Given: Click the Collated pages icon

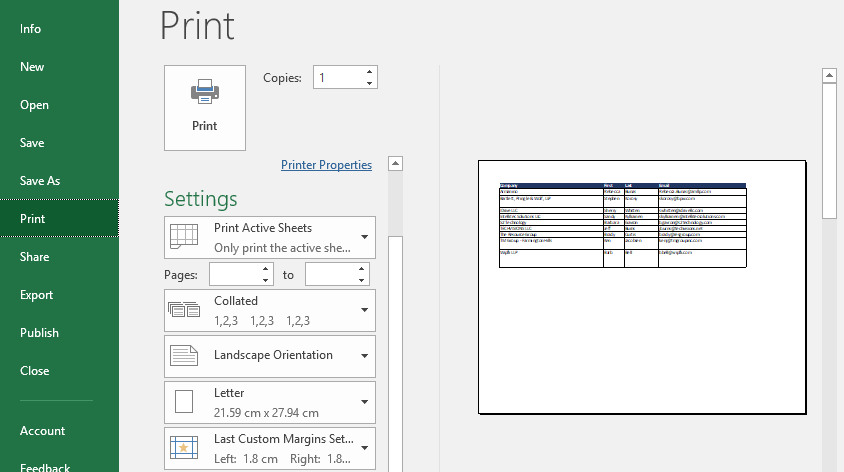Looking at the screenshot, I should pos(184,310).
